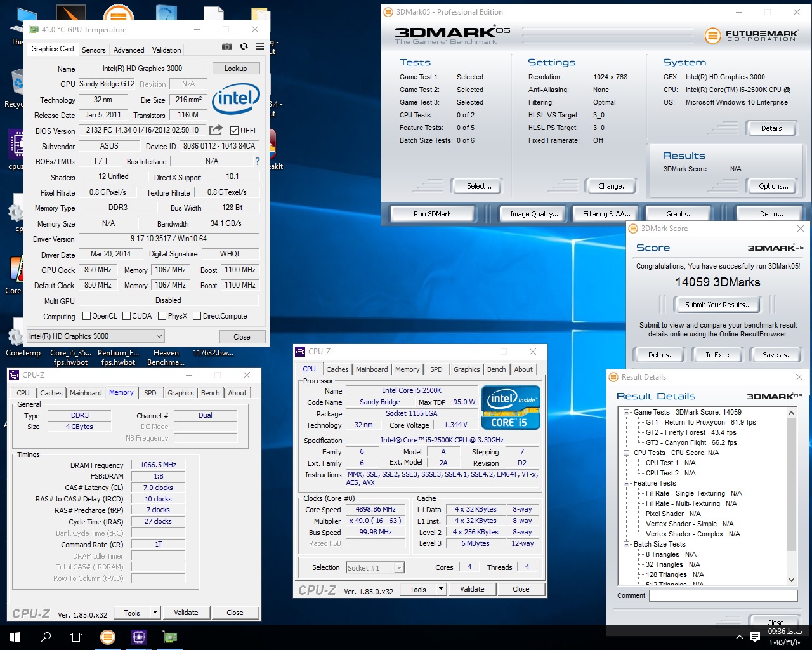This screenshot has width=812, height=650.
Task: Click the BIOS export share arrow icon
Action: (x=216, y=129)
